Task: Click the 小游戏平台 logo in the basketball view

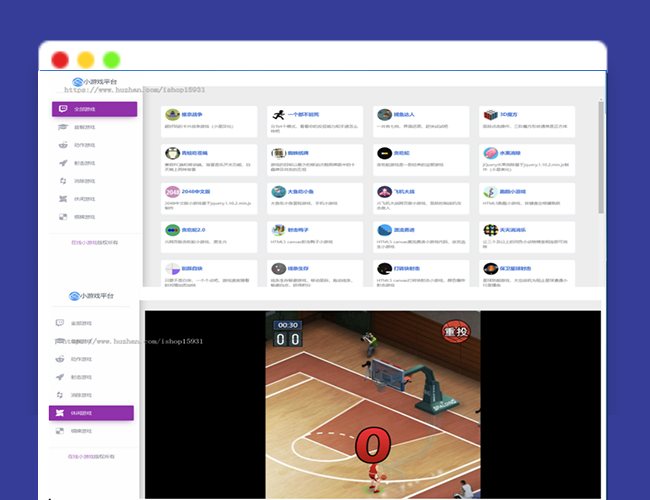Action: point(91,296)
